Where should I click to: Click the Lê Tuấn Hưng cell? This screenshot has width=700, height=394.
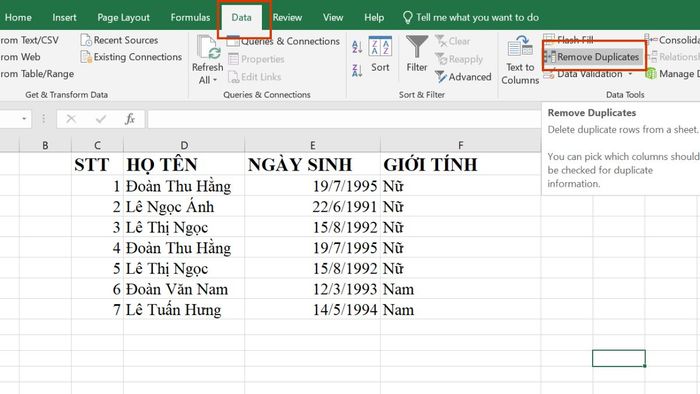point(184,310)
